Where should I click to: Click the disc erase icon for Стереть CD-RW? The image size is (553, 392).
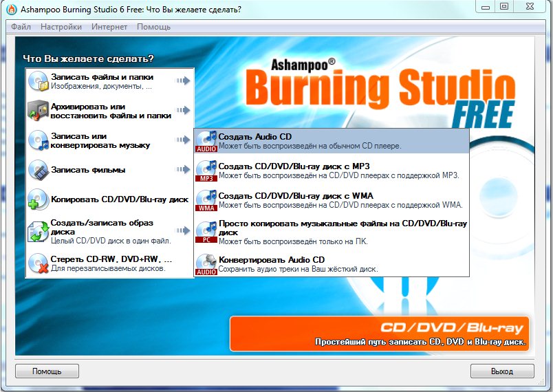coord(39,263)
